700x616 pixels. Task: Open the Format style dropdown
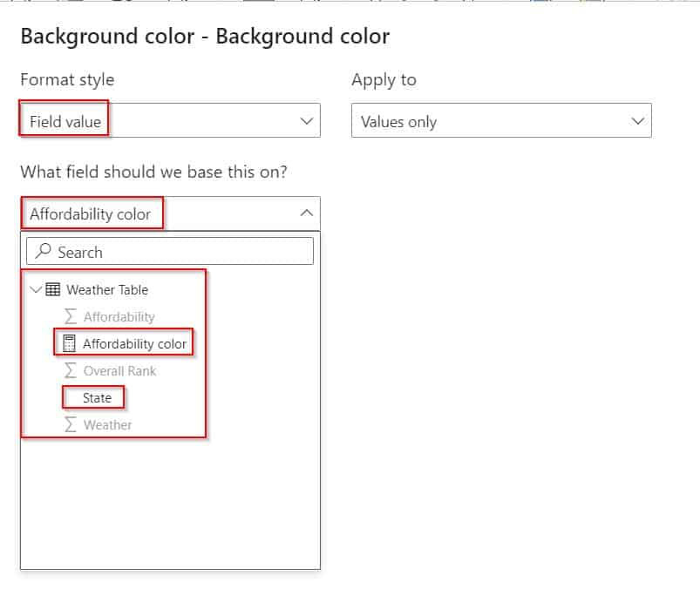(170, 120)
